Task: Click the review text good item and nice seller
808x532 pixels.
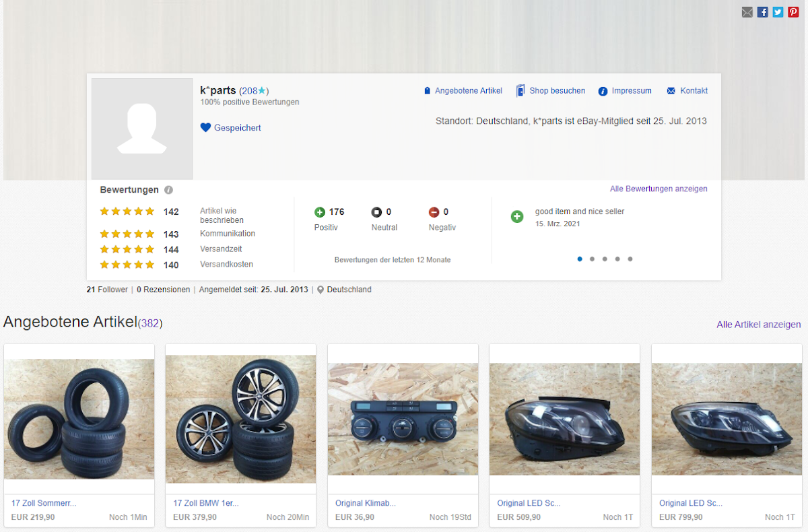Action: pyautogui.click(x=580, y=211)
